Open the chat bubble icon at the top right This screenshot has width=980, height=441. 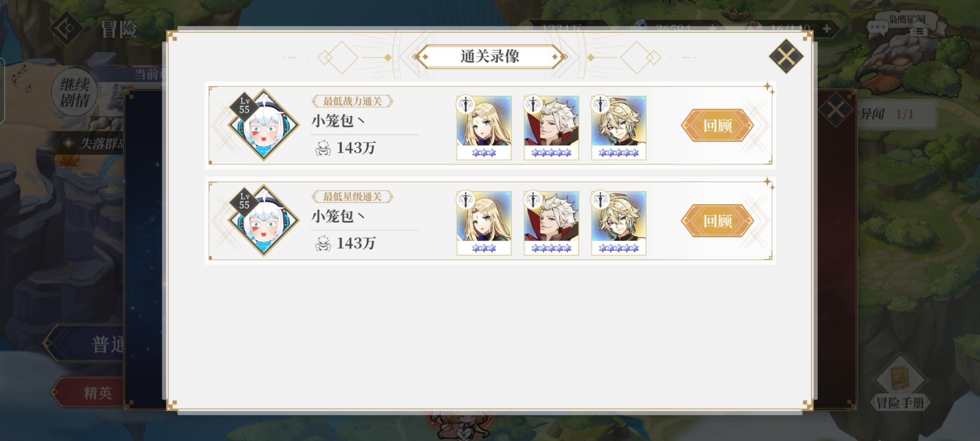click(877, 29)
